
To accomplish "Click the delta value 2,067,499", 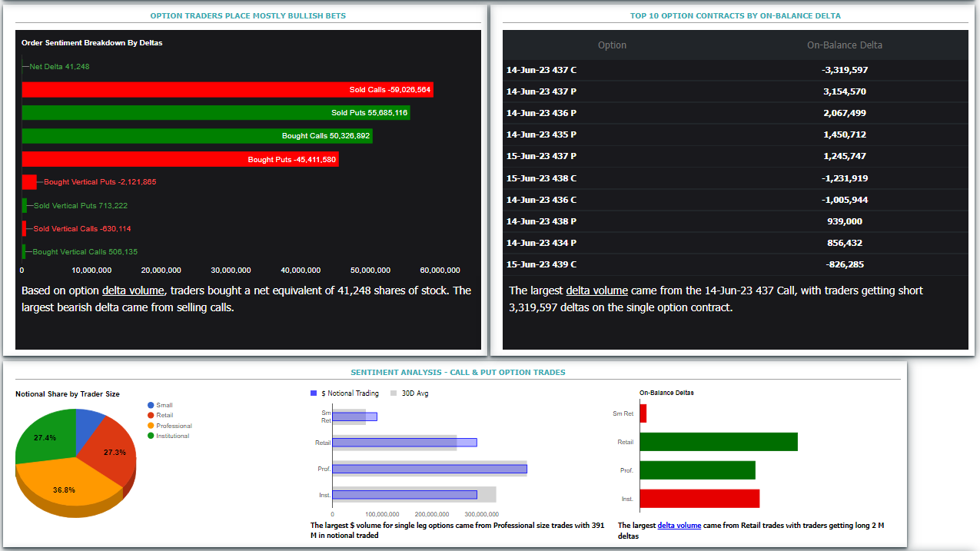I will coord(845,113).
